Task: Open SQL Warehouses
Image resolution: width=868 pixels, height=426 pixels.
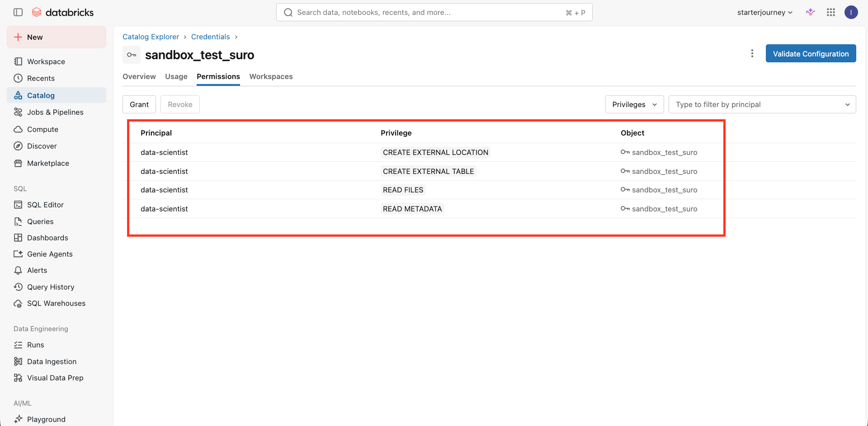Action: coord(57,303)
